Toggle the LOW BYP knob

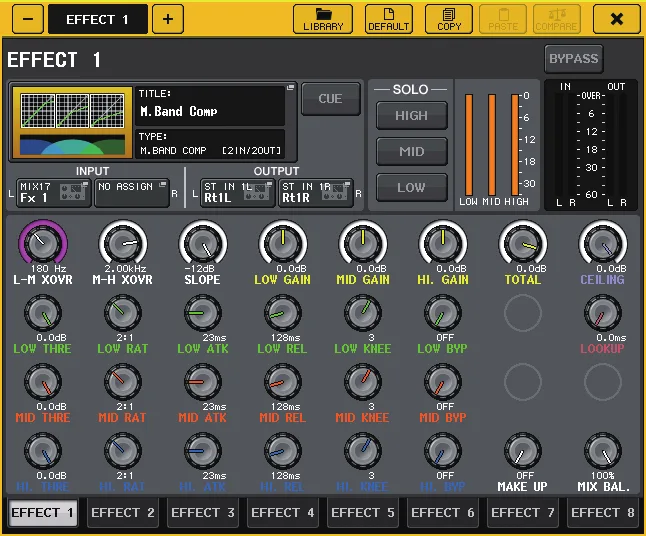point(442,313)
